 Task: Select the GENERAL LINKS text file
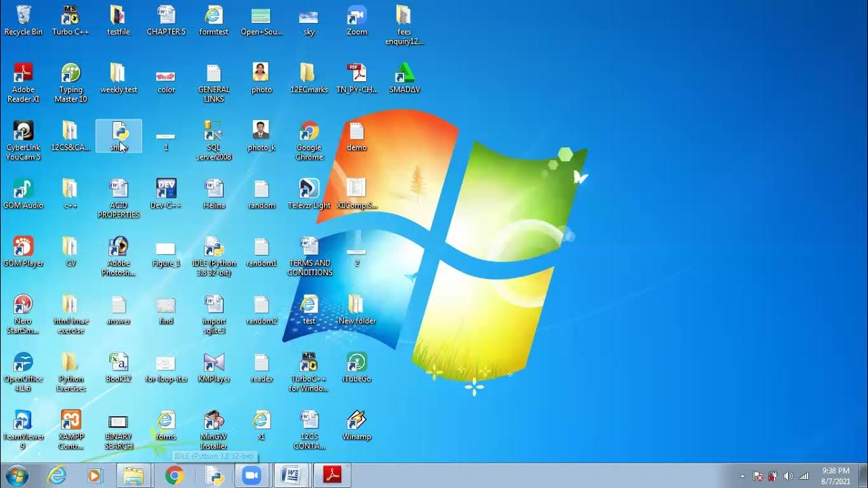[x=214, y=83]
